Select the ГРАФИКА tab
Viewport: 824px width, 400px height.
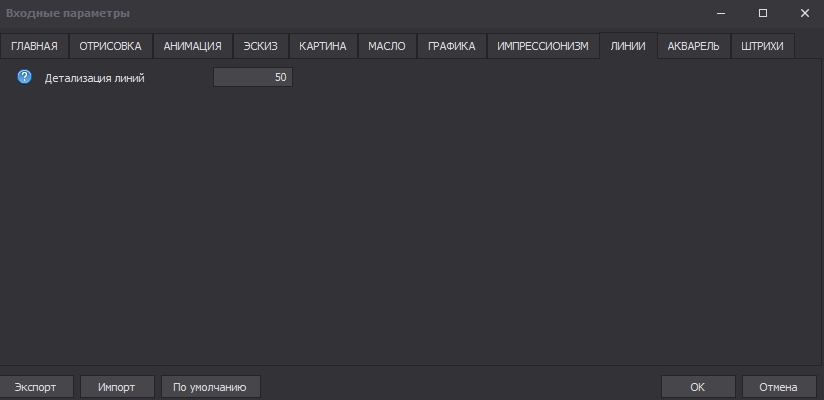452,46
